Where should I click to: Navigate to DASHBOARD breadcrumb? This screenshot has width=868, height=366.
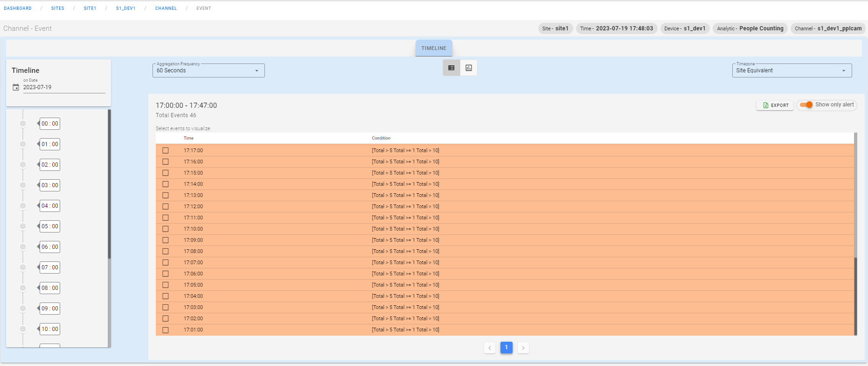coord(18,8)
